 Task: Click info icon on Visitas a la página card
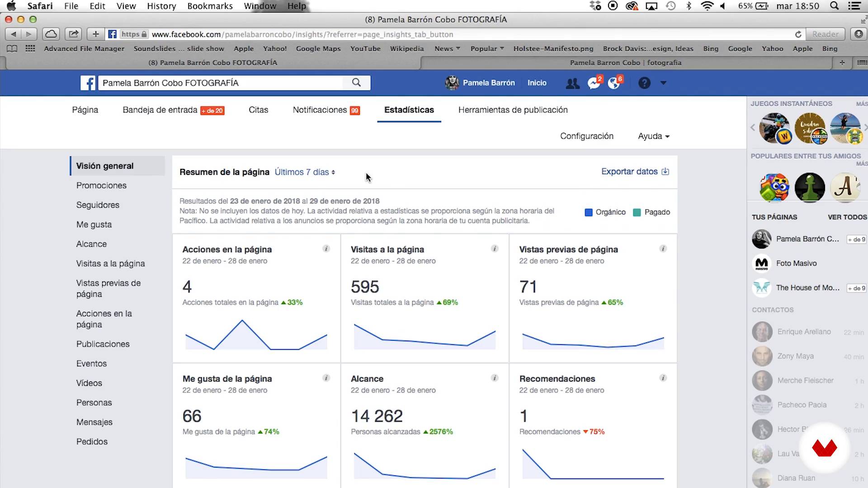pyautogui.click(x=495, y=249)
